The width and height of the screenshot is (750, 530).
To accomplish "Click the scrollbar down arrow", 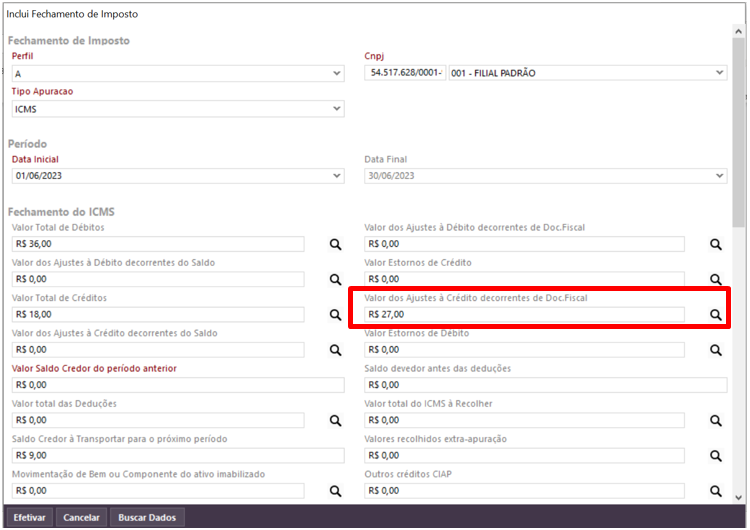I will [x=739, y=497].
